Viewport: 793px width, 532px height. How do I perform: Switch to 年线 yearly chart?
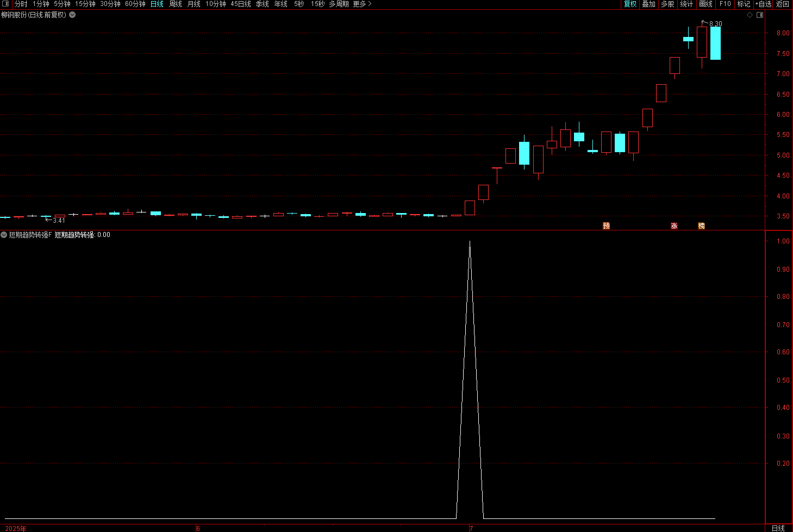pos(281,4)
